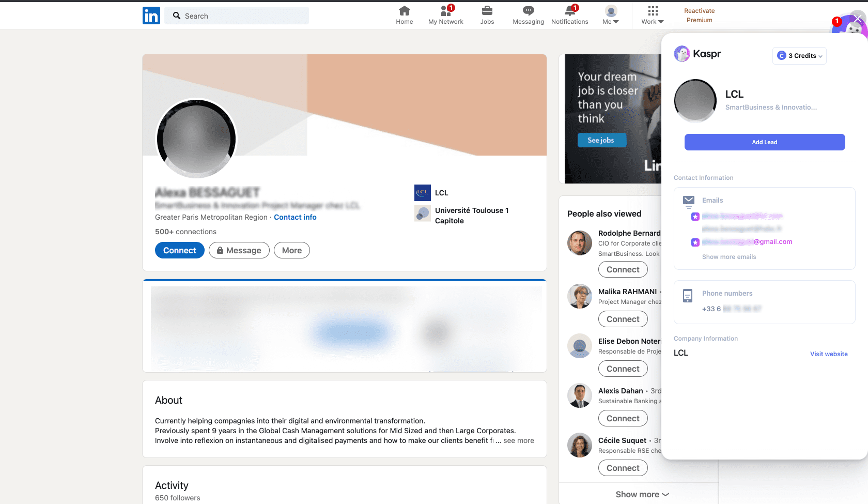Image resolution: width=868 pixels, height=504 pixels.
Task: Click the star icon next to gmail email
Action: 695,242
